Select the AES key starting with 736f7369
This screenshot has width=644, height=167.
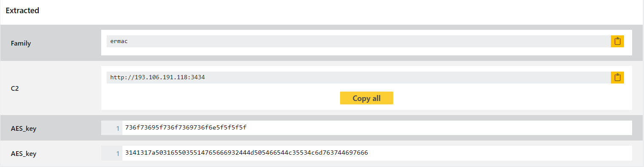pos(186,128)
